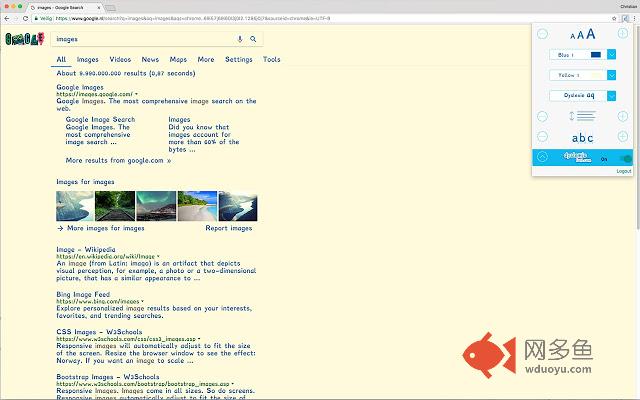640x400 pixels.
Task: Switch to the Images search tab
Action: (x=88, y=60)
